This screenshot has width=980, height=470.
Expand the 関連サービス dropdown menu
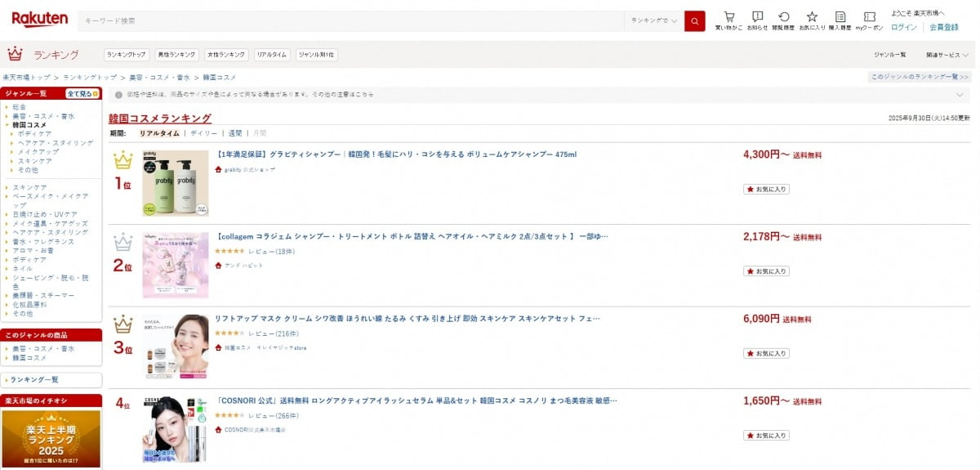pyautogui.click(x=947, y=55)
